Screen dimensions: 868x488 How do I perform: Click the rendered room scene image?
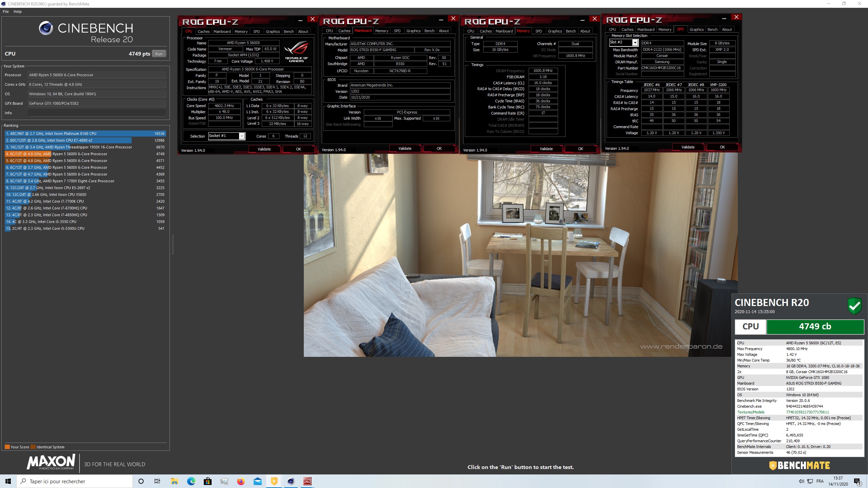[520, 255]
